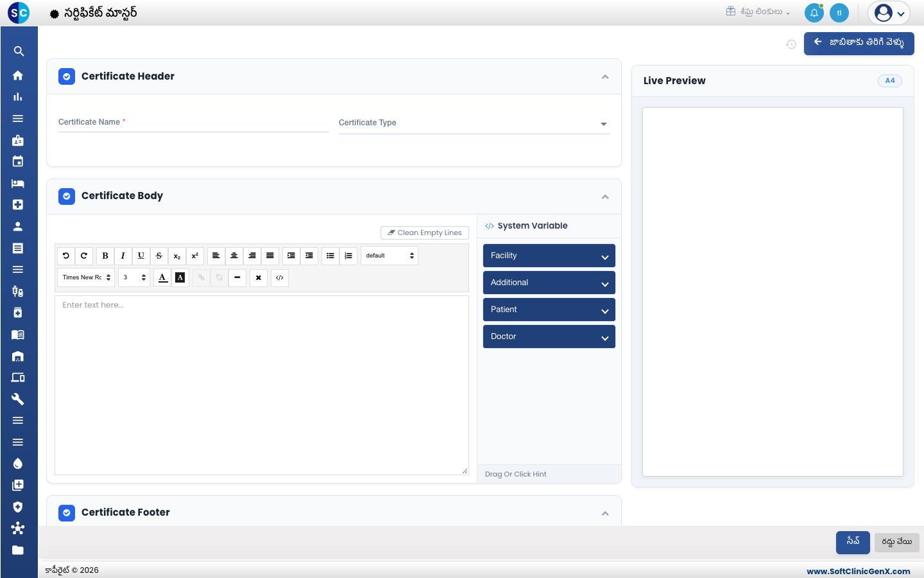
Task: Insert ordered numbered list
Action: click(348, 256)
